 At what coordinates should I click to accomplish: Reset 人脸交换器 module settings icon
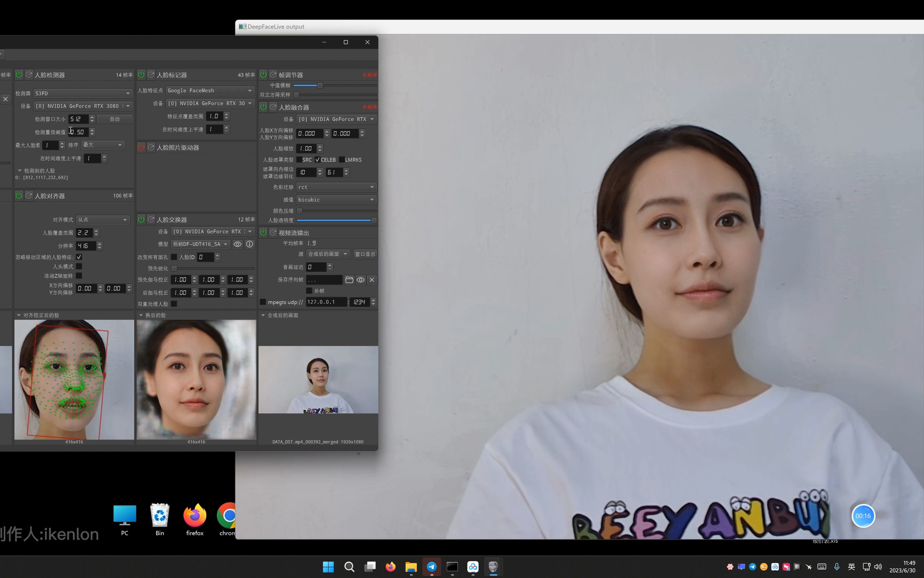151,219
